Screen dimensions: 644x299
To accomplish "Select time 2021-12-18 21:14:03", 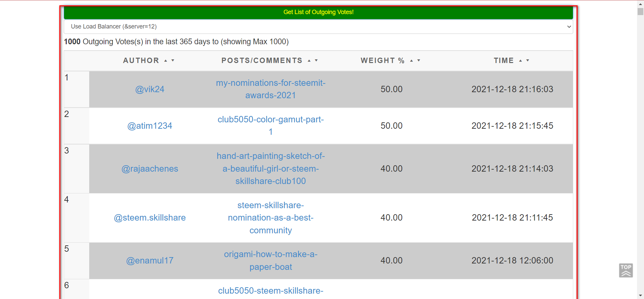I will (512, 169).
